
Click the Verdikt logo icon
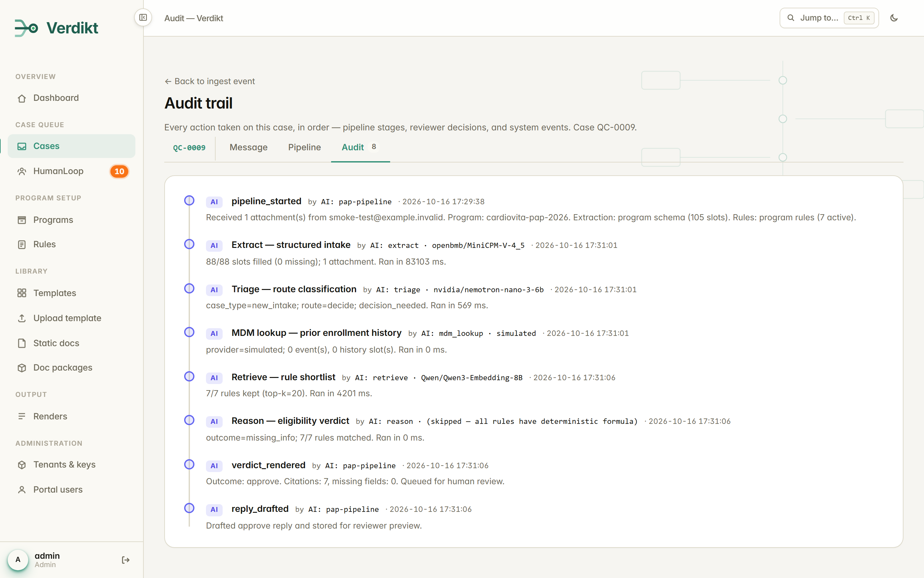[26, 28]
